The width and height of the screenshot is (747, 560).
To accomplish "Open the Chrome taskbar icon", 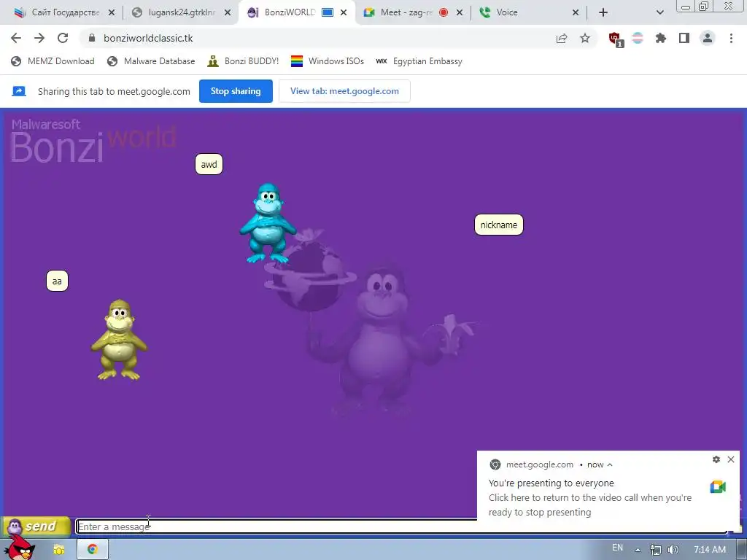I will 93,550.
